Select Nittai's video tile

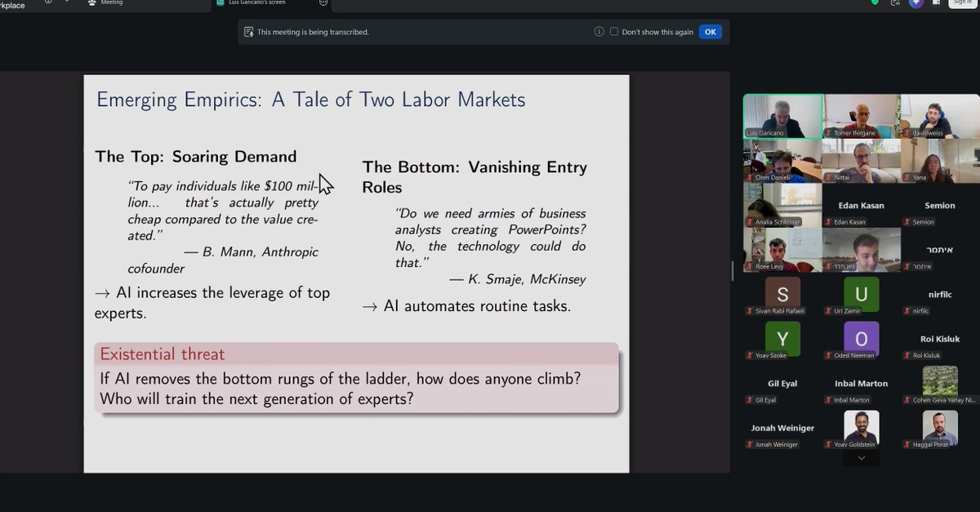point(862,161)
